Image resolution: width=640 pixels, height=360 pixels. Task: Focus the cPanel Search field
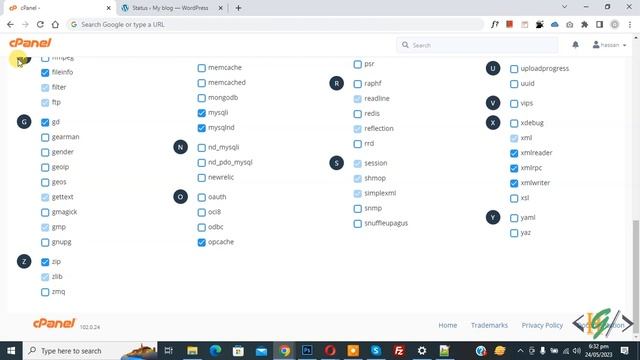(477, 45)
